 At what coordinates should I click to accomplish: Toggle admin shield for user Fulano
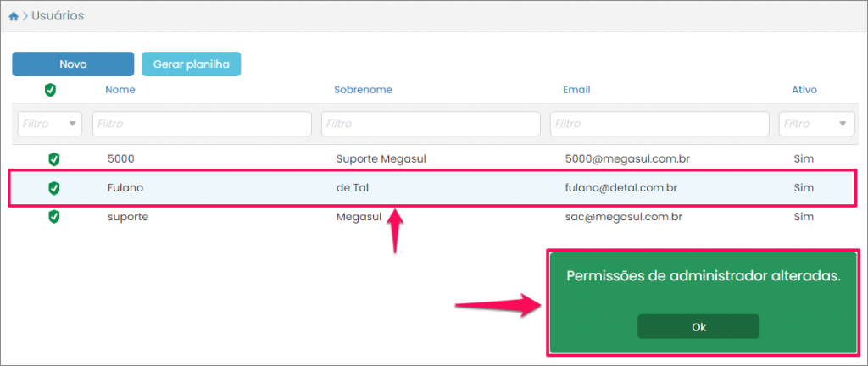54,188
